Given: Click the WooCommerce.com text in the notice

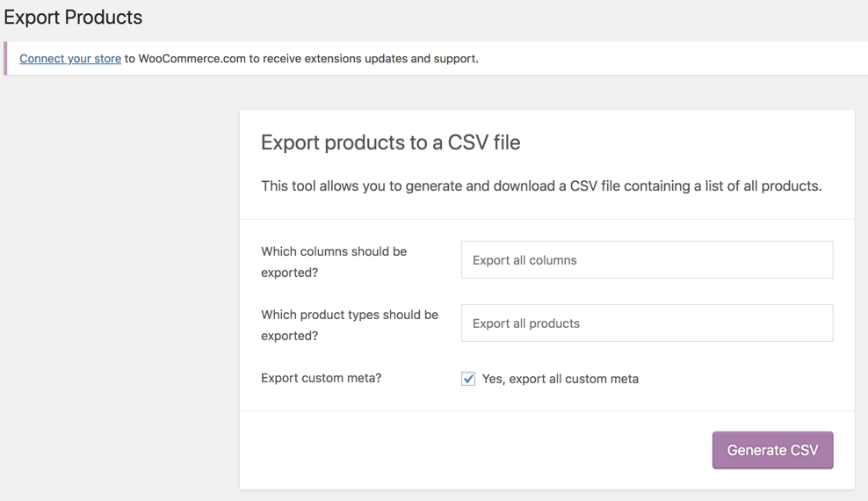Looking at the screenshot, I should (x=192, y=59).
